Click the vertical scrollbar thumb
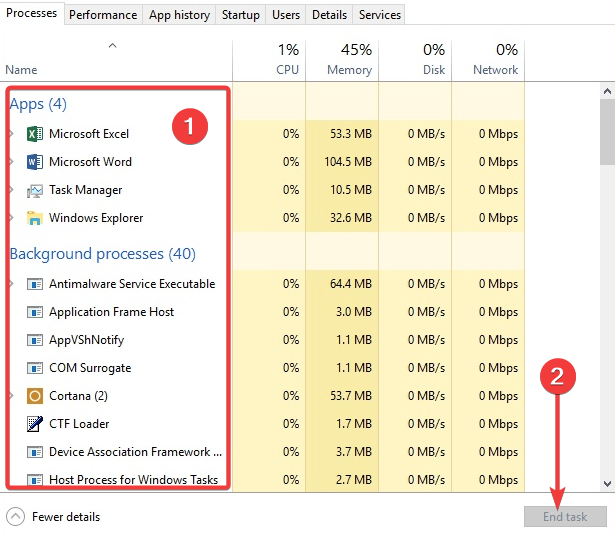Viewport: 615px width, 535px height. pyautogui.click(x=607, y=132)
